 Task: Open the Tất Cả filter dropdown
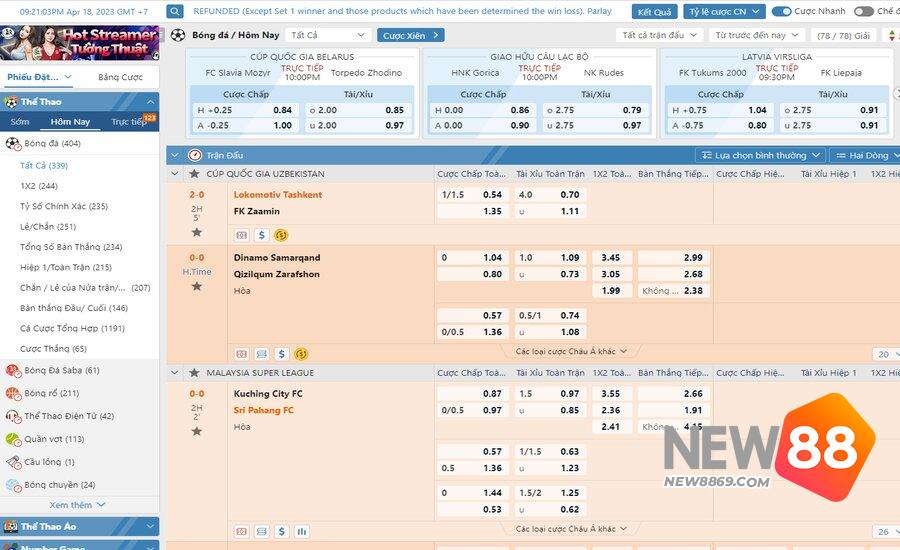[x=328, y=35]
